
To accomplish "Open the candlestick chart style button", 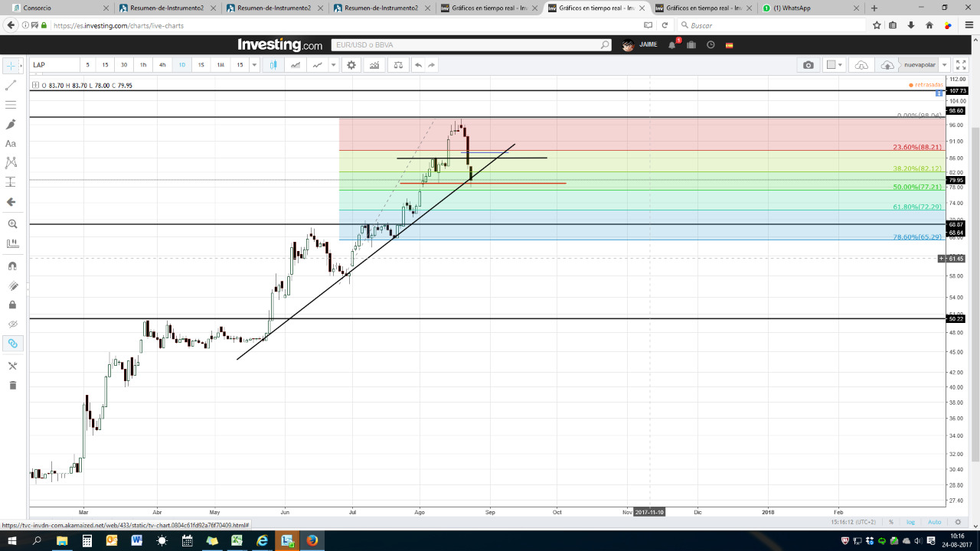I will point(273,65).
